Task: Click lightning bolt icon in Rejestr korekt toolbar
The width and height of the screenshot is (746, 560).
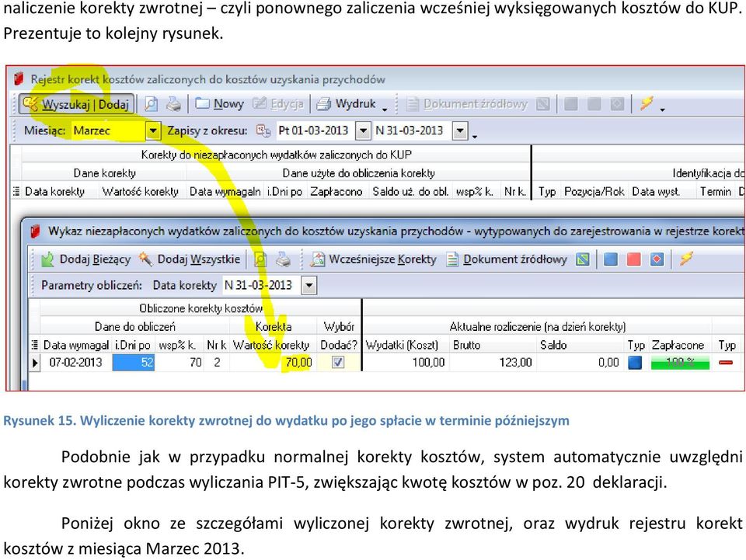Action: [x=647, y=103]
